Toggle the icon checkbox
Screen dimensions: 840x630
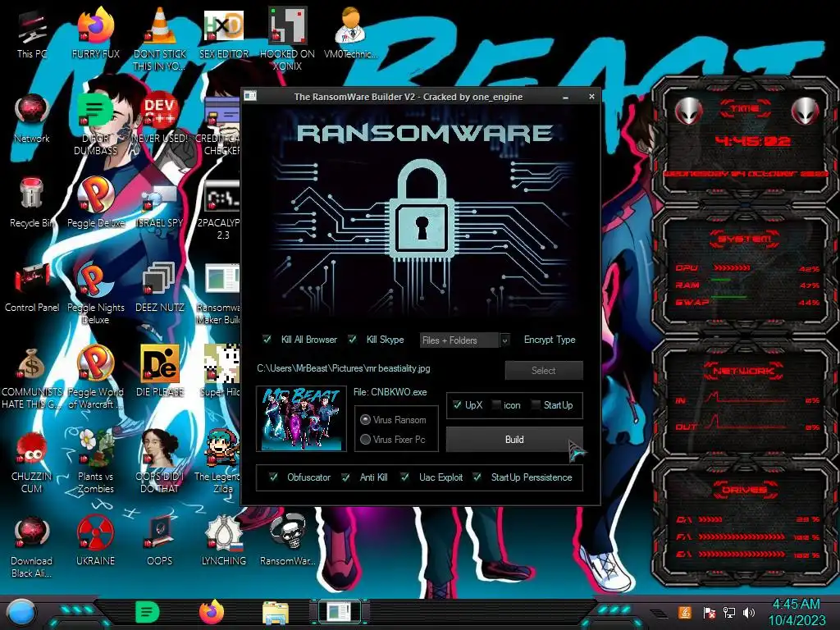[496, 405]
